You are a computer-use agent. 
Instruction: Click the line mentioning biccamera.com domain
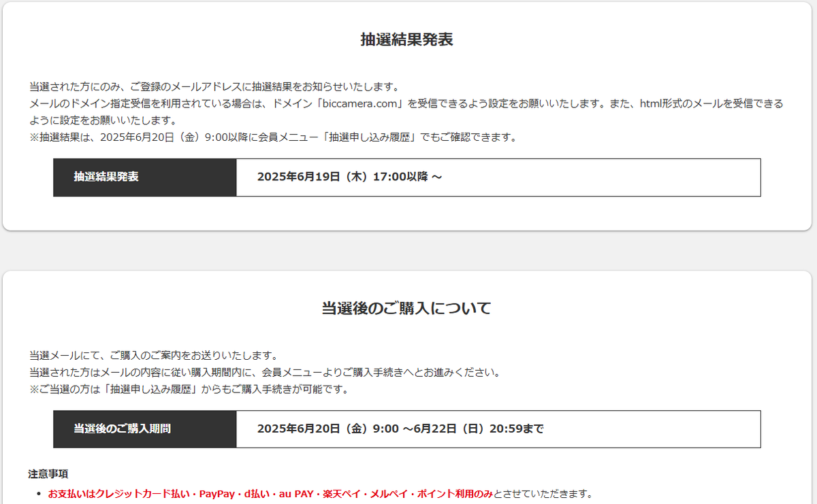tap(406, 104)
